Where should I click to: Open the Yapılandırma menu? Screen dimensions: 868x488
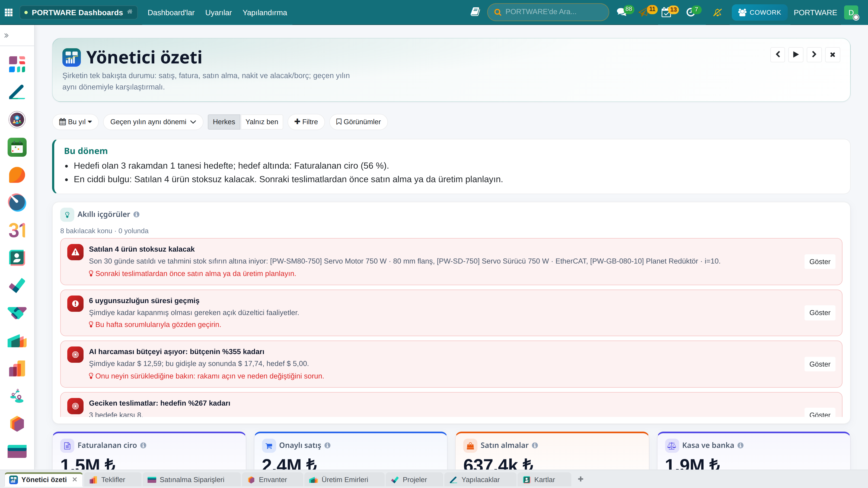(x=264, y=12)
